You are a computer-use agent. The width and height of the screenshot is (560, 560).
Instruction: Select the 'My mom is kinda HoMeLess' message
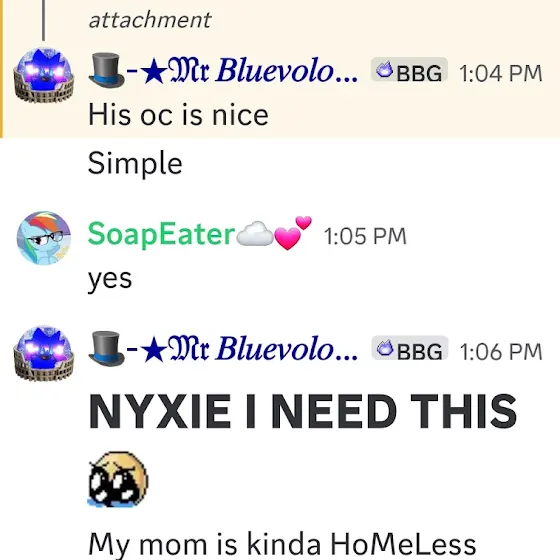click(282, 545)
